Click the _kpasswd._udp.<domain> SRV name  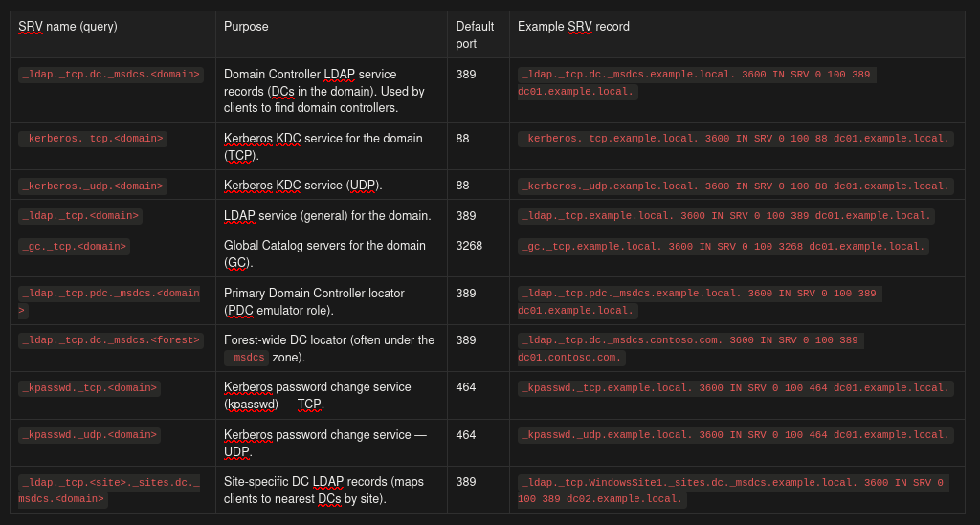[89, 435]
